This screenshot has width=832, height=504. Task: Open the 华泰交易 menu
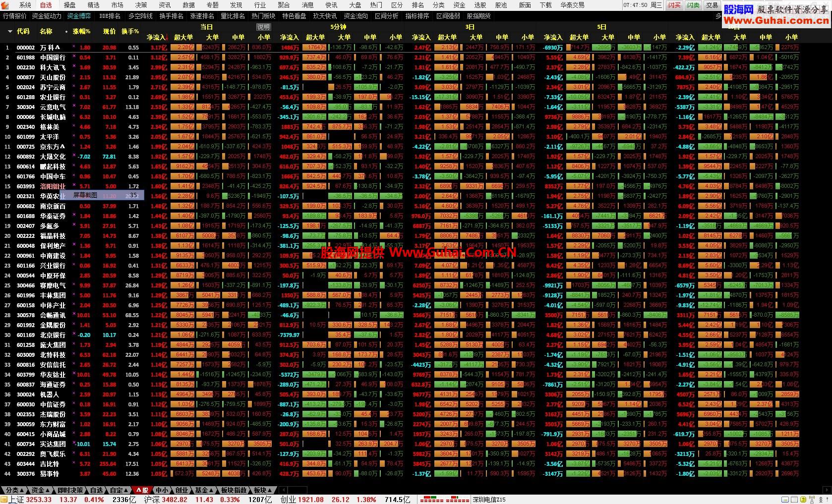pos(573,5)
